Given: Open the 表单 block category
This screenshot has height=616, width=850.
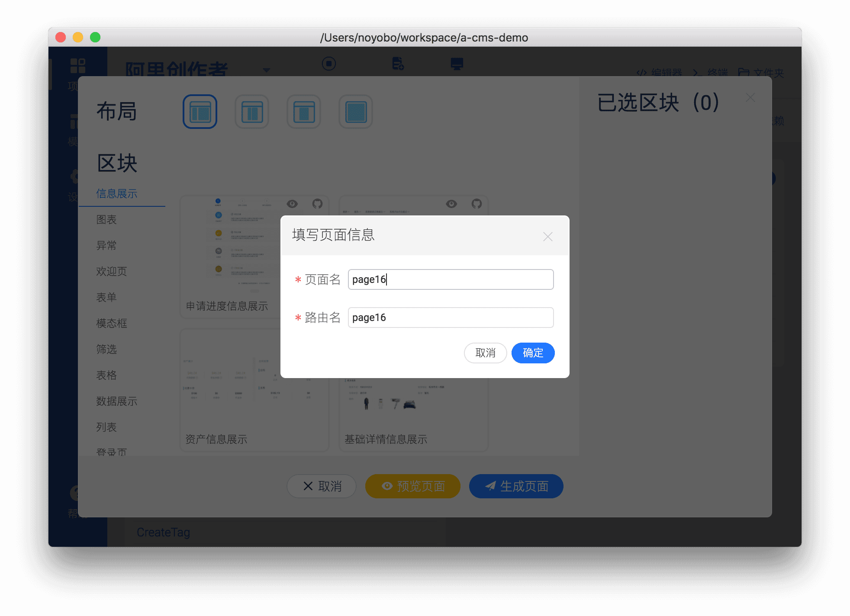Looking at the screenshot, I should click(x=106, y=298).
